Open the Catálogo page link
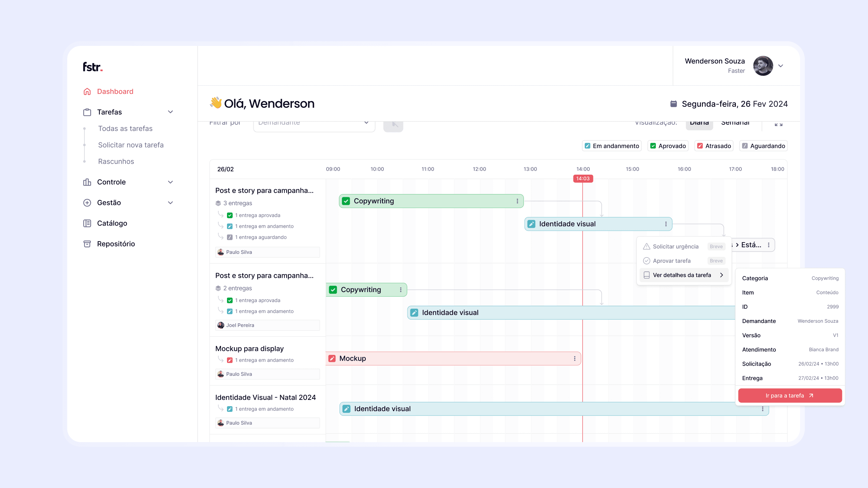The height and width of the screenshot is (488, 868). point(112,223)
